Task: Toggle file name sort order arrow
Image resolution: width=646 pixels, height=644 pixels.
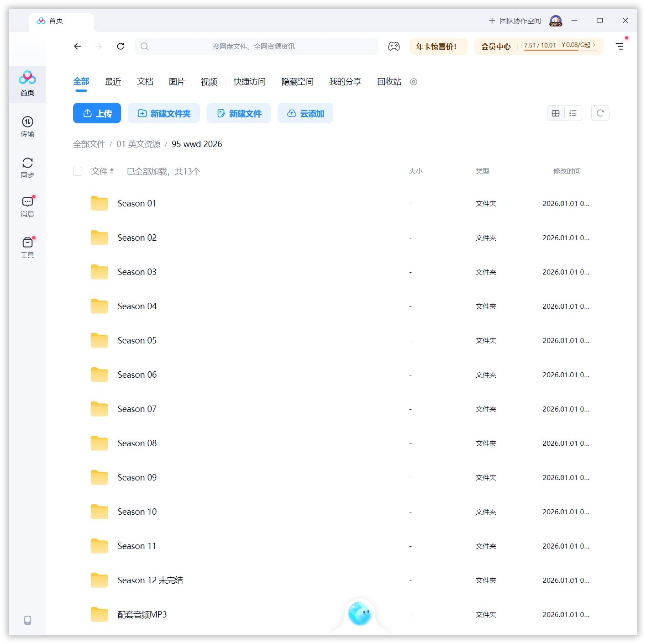Action: coord(112,171)
